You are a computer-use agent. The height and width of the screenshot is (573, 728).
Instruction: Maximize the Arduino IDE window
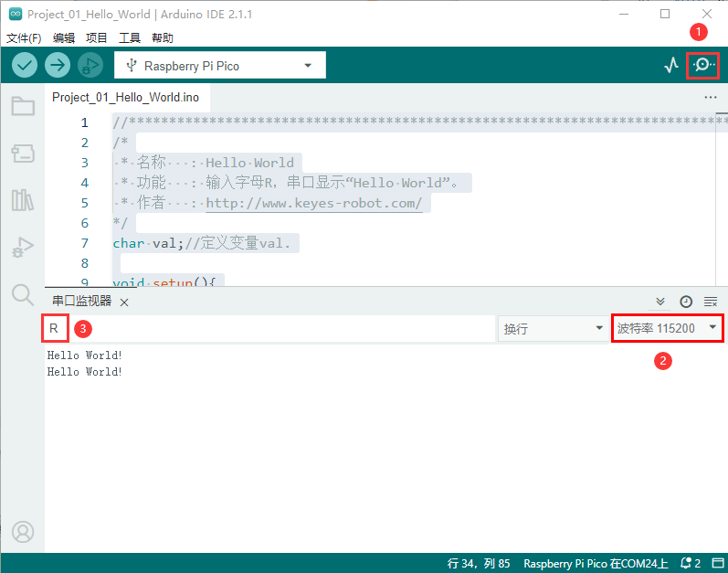coord(665,14)
